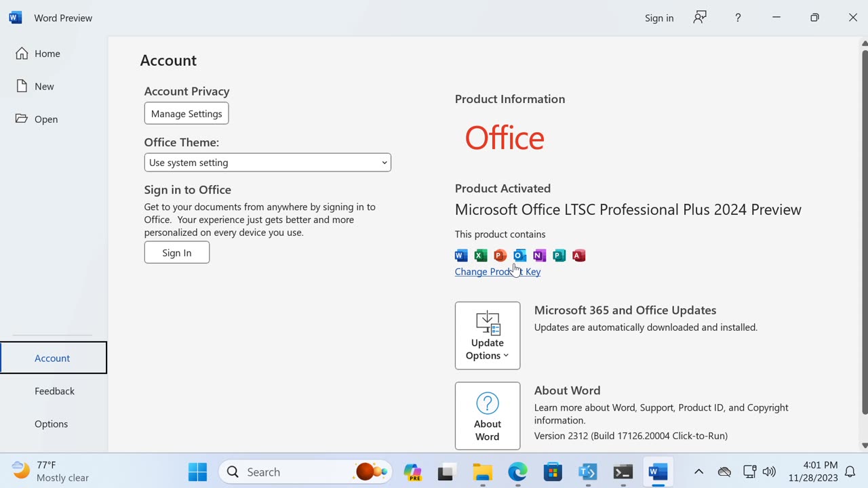Switch to Word taskbar icon
Viewport: 868px width, 488px height.
point(658,472)
